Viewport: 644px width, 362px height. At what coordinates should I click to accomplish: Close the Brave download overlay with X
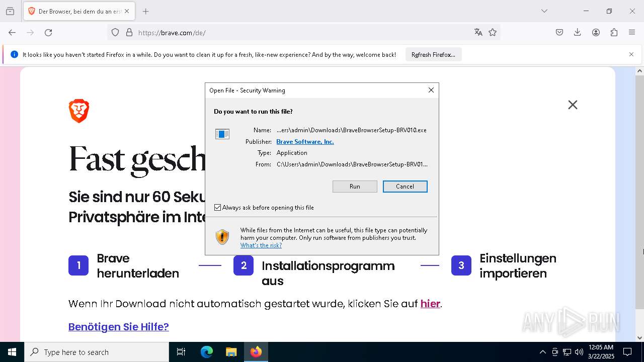[573, 105]
